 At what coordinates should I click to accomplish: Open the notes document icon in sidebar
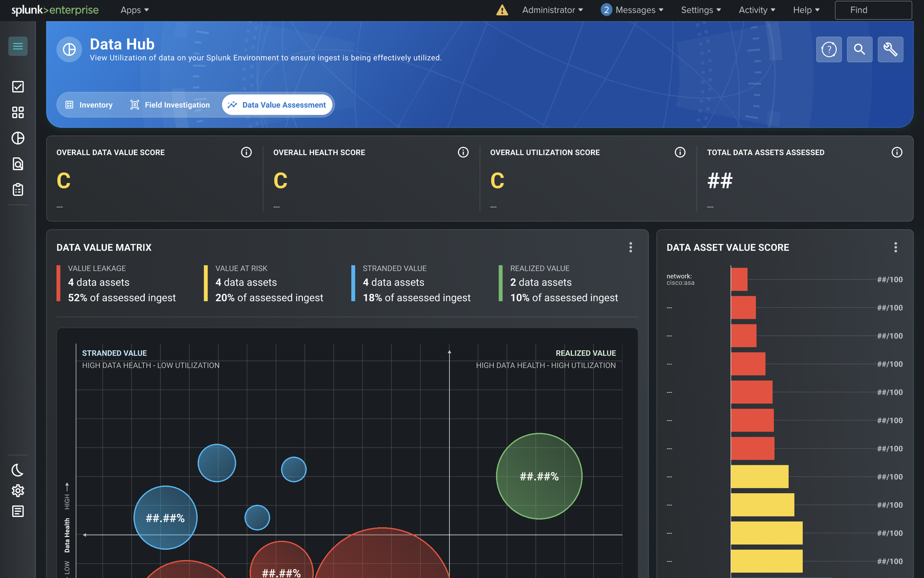18,511
